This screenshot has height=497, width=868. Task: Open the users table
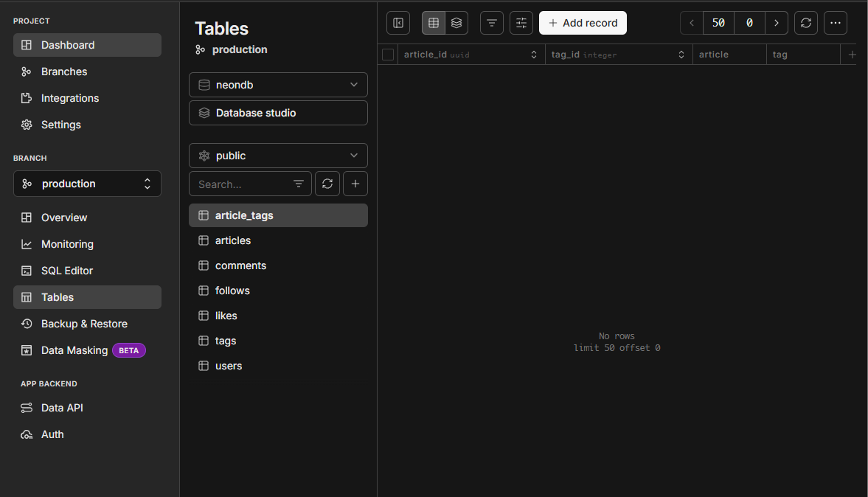(279, 366)
